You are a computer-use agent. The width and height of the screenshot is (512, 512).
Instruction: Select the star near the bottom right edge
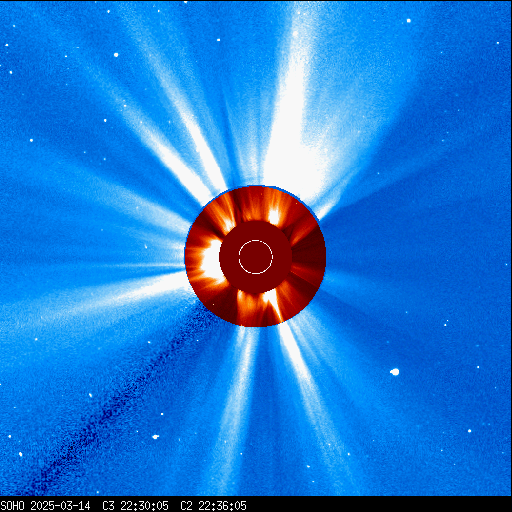pyautogui.click(x=469, y=431)
